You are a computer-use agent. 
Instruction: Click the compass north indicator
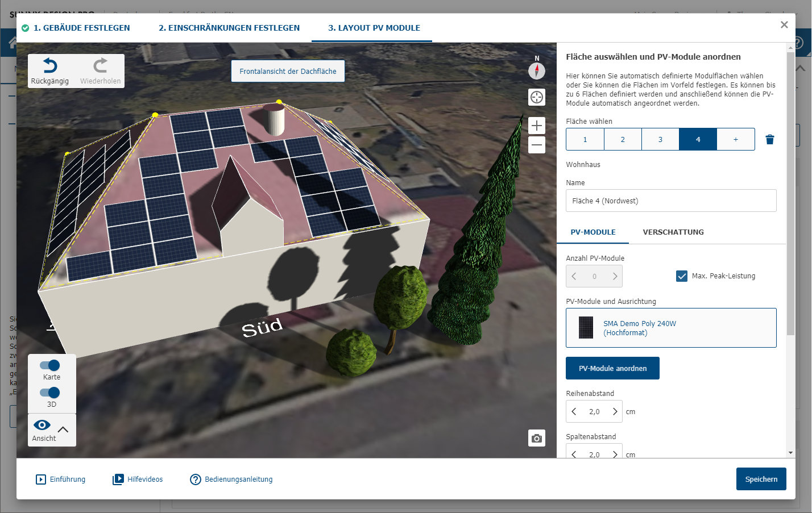coord(536,72)
